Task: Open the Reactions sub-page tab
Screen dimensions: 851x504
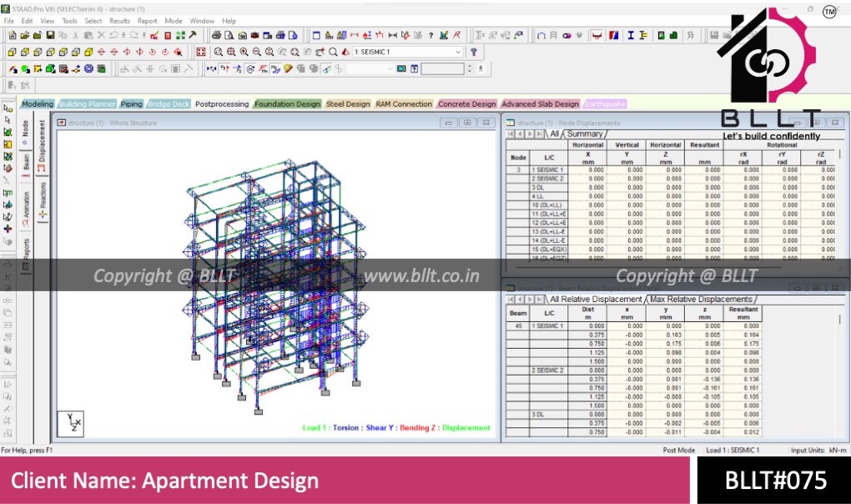Action: 43,199
